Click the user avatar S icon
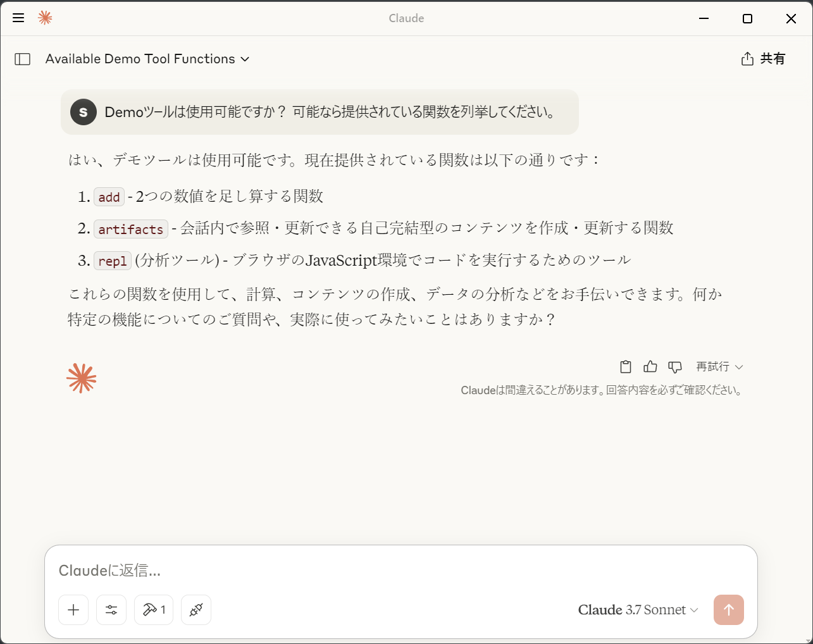Screen dimensions: 813x644 [83, 112]
